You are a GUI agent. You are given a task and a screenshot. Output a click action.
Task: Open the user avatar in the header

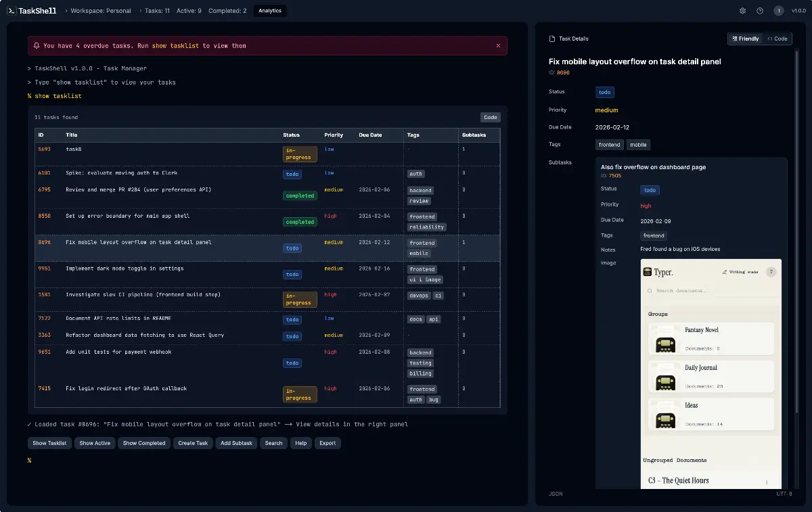[779, 11]
